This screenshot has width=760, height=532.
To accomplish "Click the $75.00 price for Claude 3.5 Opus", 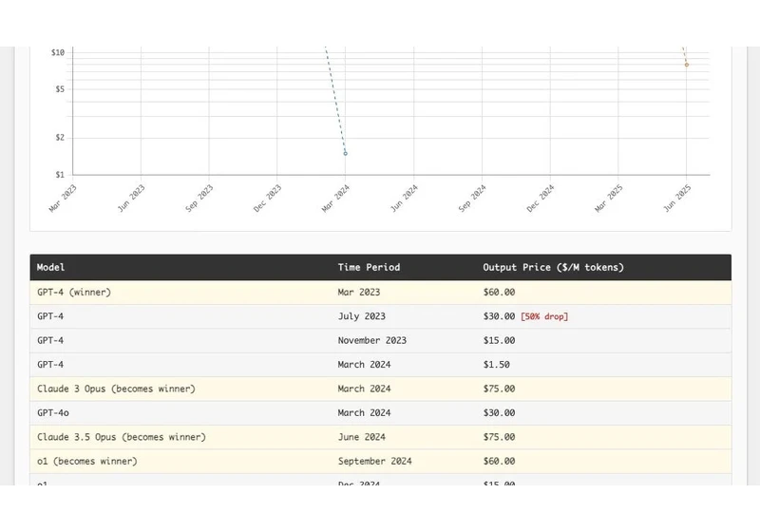I will [499, 437].
